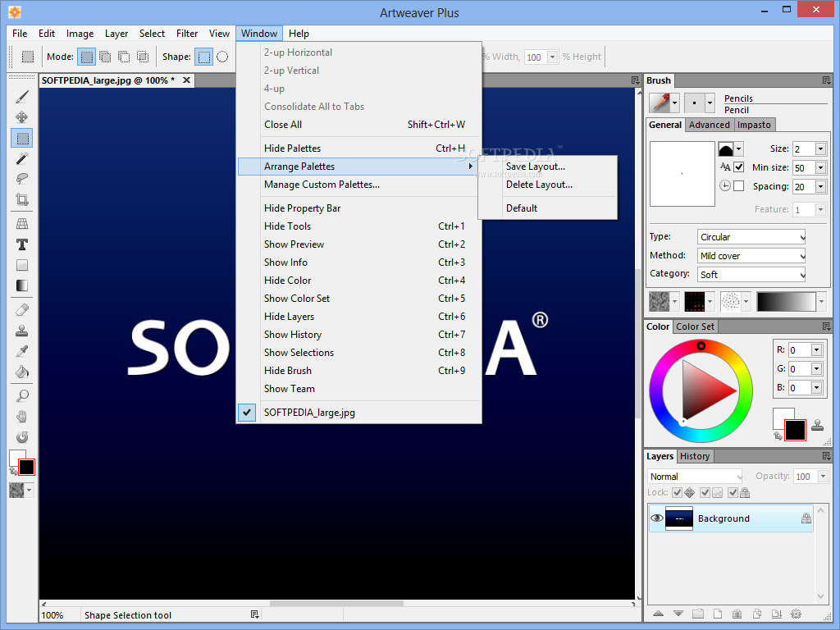Choose Show History entry
This screenshot has height=630, width=840.
pos(359,335)
